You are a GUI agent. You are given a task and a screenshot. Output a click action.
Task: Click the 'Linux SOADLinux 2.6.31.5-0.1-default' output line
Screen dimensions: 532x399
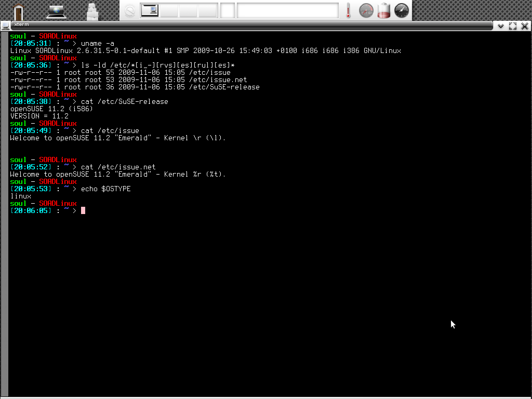206,50
